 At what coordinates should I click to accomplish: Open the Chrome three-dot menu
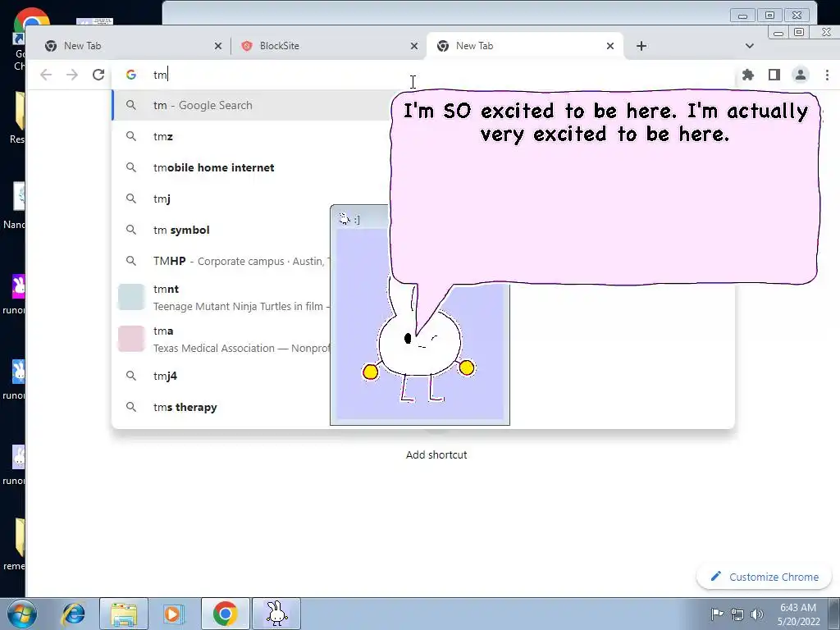click(827, 75)
